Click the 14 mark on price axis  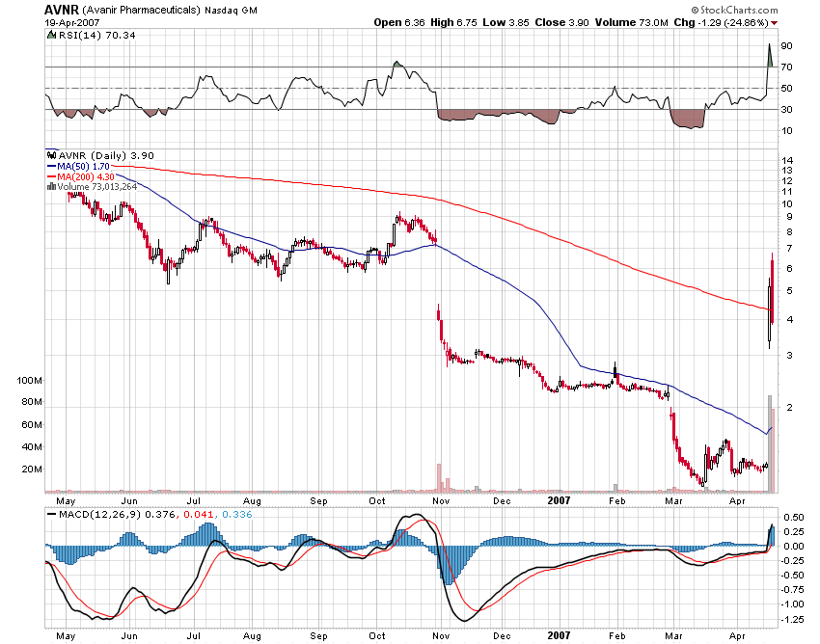786,160
